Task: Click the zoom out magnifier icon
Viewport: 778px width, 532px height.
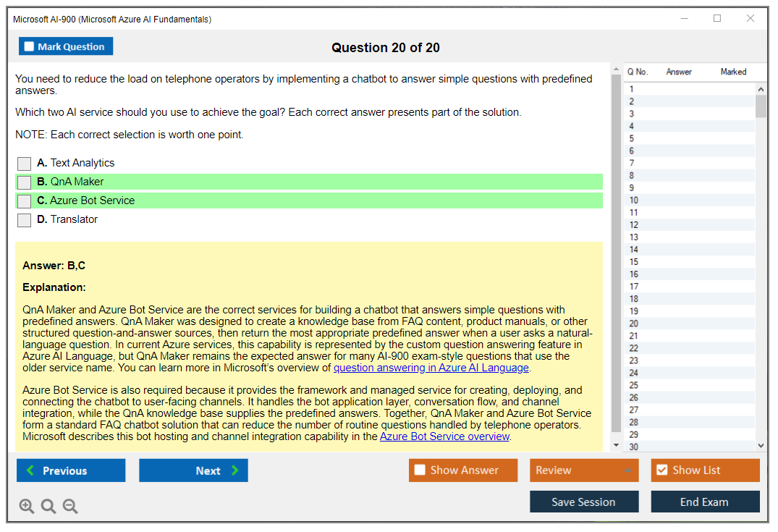Action: [70, 506]
